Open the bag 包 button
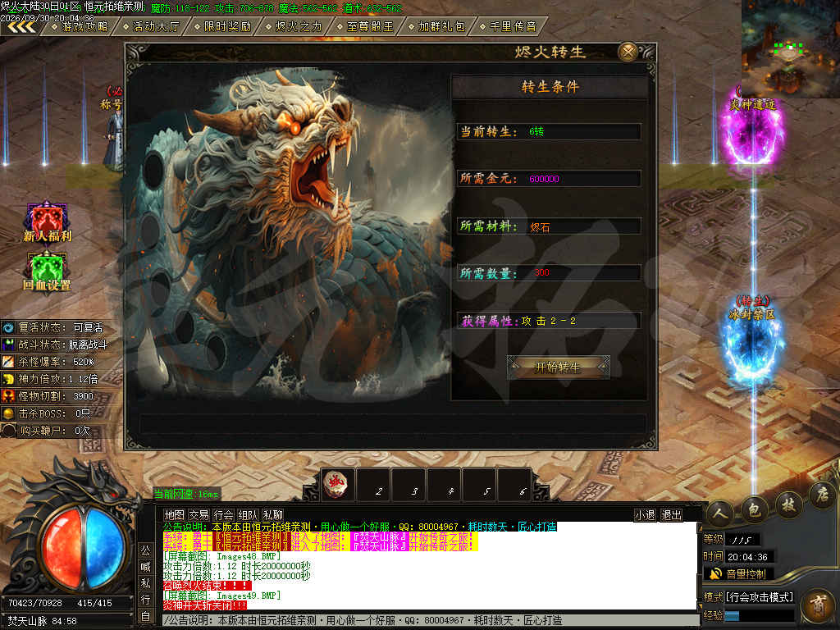840x630 pixels. click(x=754, y=510)
